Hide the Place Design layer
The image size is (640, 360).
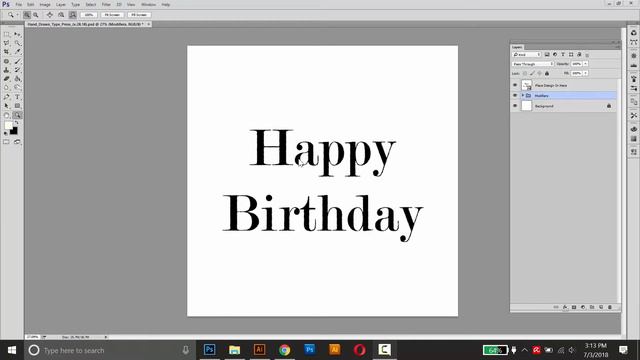tap(515, 85)
